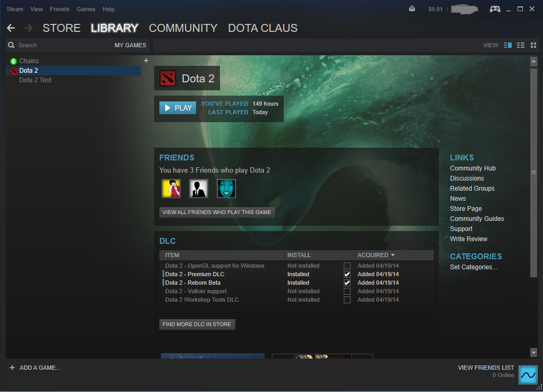This screenshot has width=543, height=392.
Task: Open the yellow-background friend avatar
Action: (x=171, y=189)
